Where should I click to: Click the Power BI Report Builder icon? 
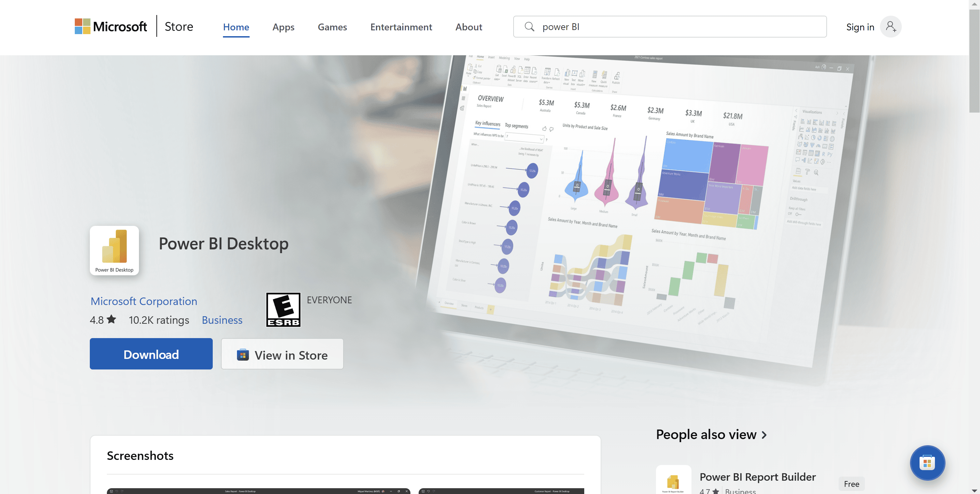pyautogui.click(x=673, y=480)
